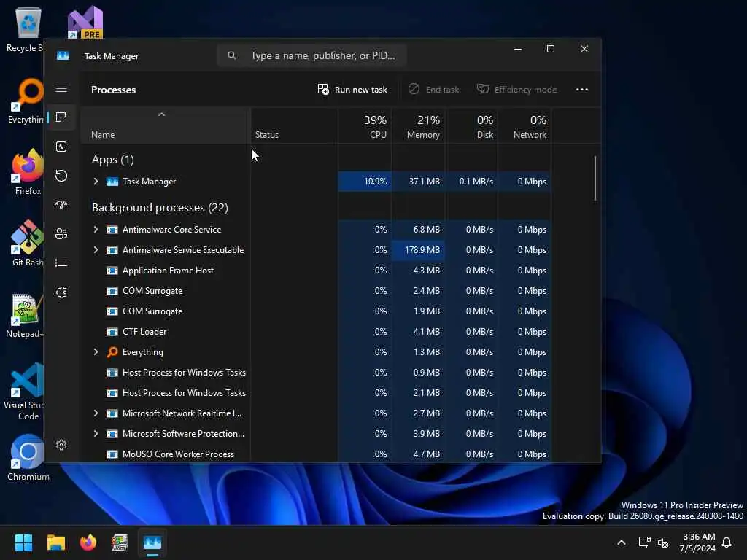Open the Users page icon in sidebar
The image size is (747, 560).
pyautogui.click(x=61, y=234)
